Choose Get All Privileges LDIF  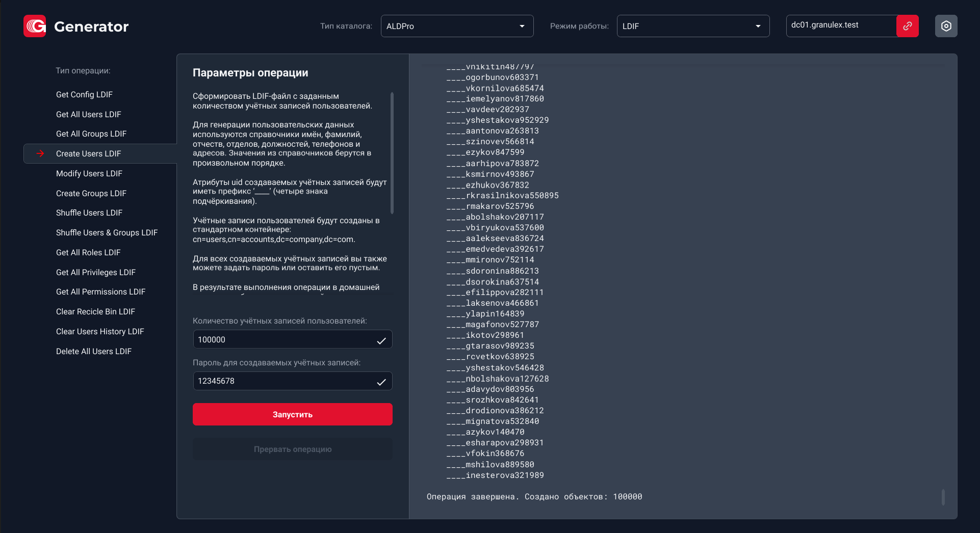click(x=96, y=272)
